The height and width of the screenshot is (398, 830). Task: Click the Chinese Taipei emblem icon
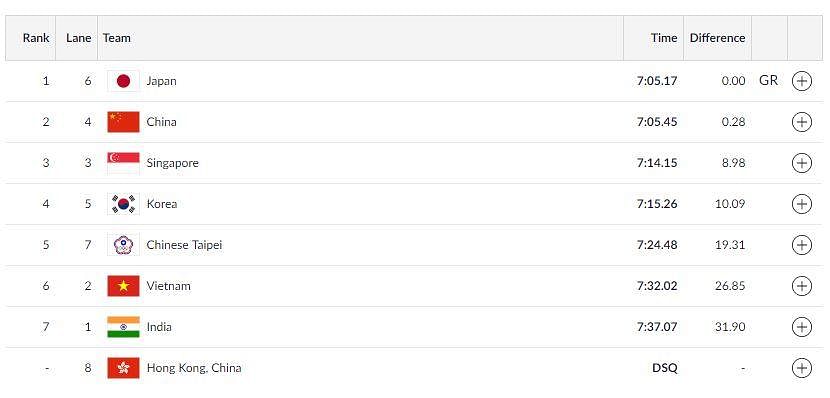click(123, 245)
